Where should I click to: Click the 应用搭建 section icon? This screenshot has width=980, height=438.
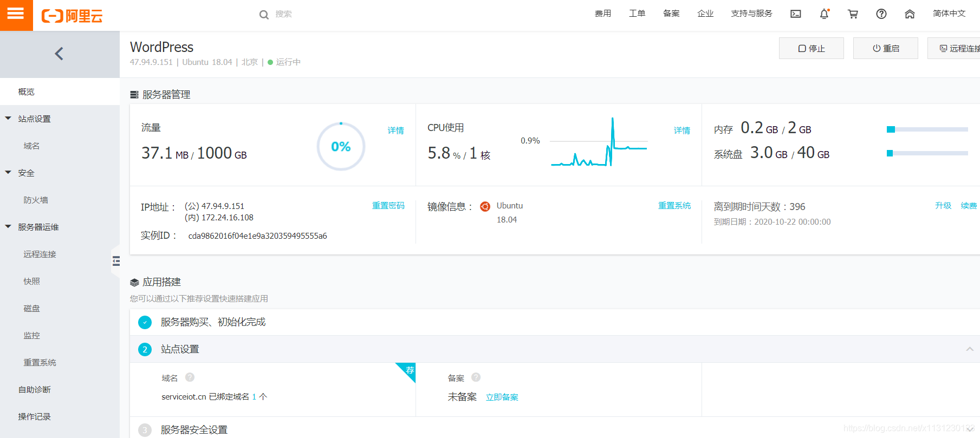[x=134, y=282]
